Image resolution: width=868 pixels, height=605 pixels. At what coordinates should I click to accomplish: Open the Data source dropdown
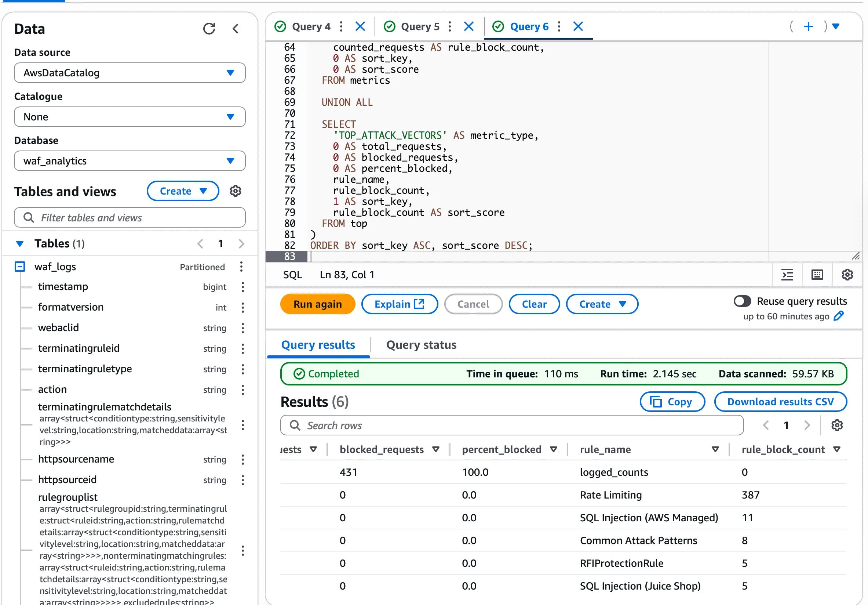pyautogui.click(x=130, y=73)
